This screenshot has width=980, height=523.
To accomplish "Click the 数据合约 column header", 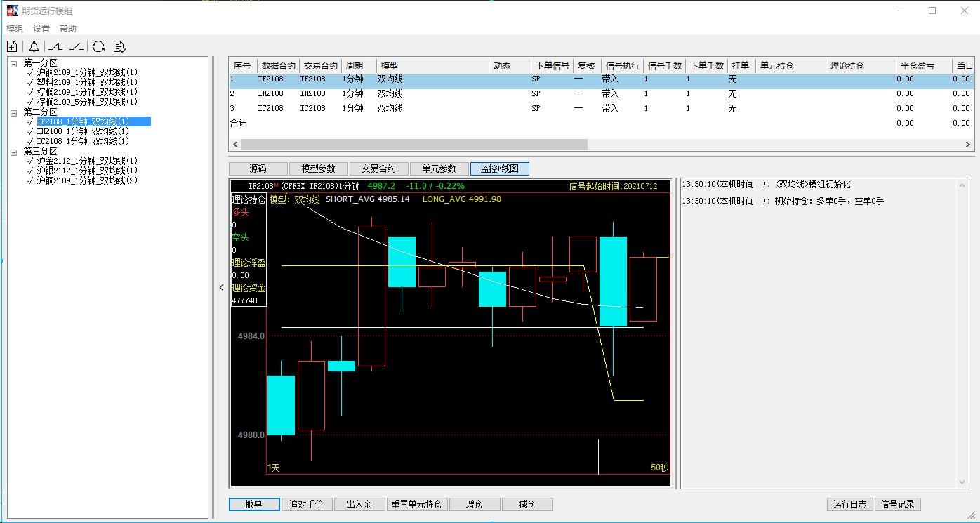I will [x=277, y=65].
